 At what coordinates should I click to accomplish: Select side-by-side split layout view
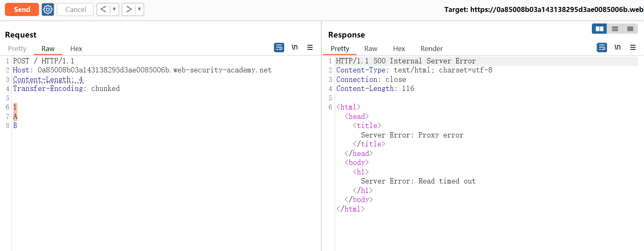tap(599, 29)
